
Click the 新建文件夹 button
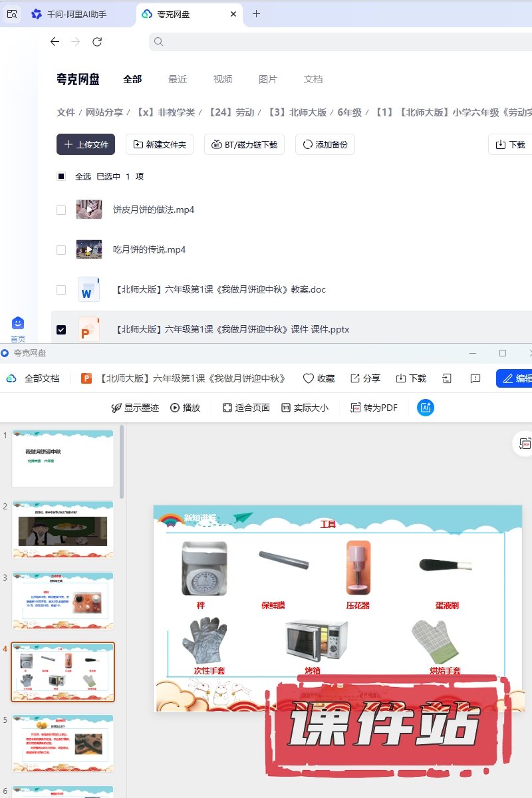160,144
